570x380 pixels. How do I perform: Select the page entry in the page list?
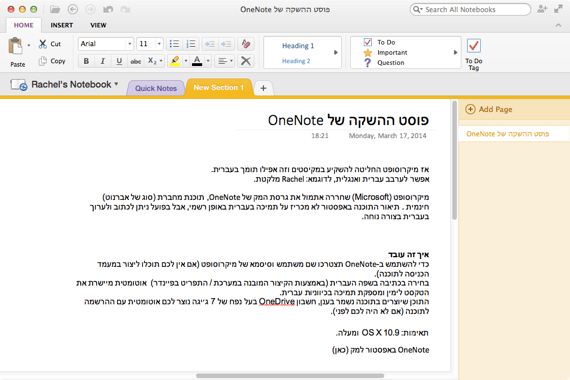pyautogui.click(x=514, y=134)
